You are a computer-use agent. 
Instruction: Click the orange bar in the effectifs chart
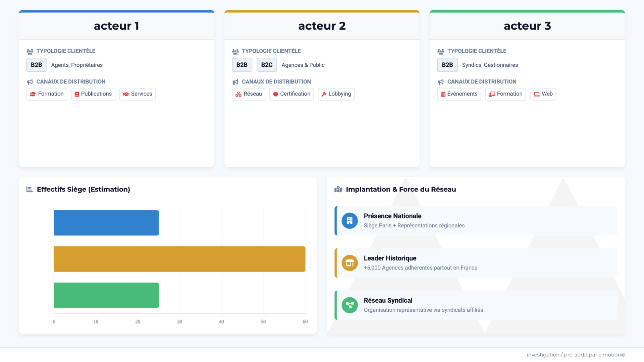179,259
